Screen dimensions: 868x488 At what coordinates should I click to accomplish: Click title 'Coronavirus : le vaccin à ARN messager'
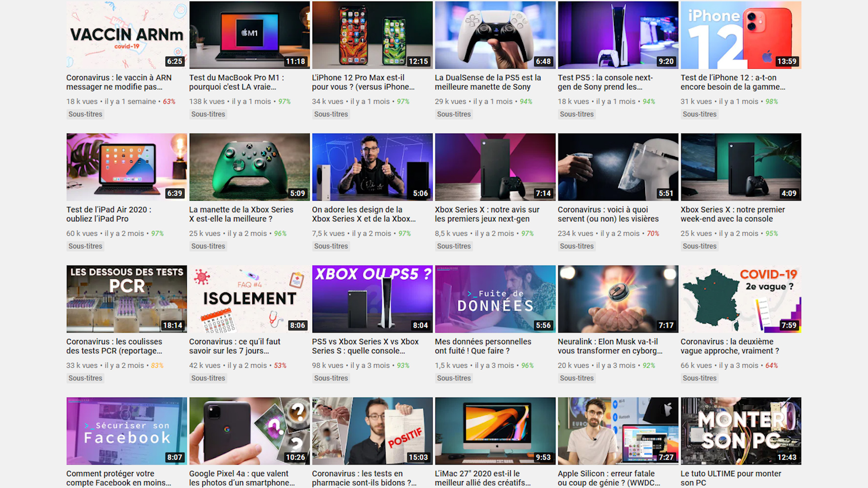coord(119,82)
